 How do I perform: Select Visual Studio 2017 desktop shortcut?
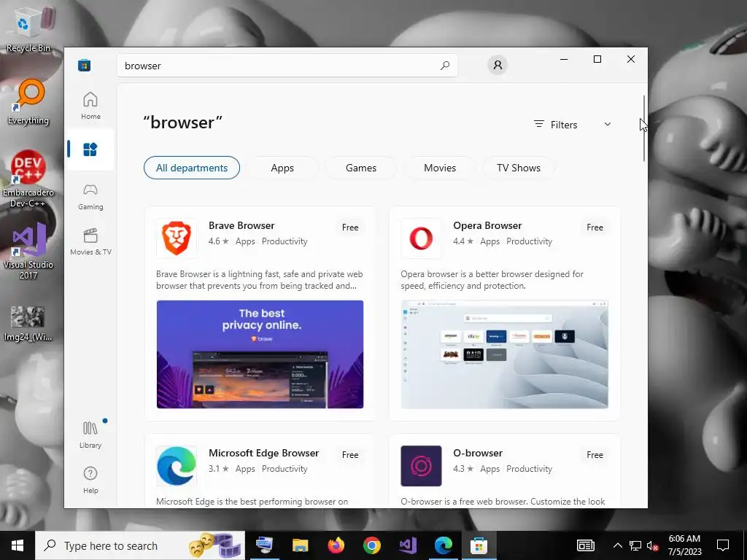click(28, 252)
